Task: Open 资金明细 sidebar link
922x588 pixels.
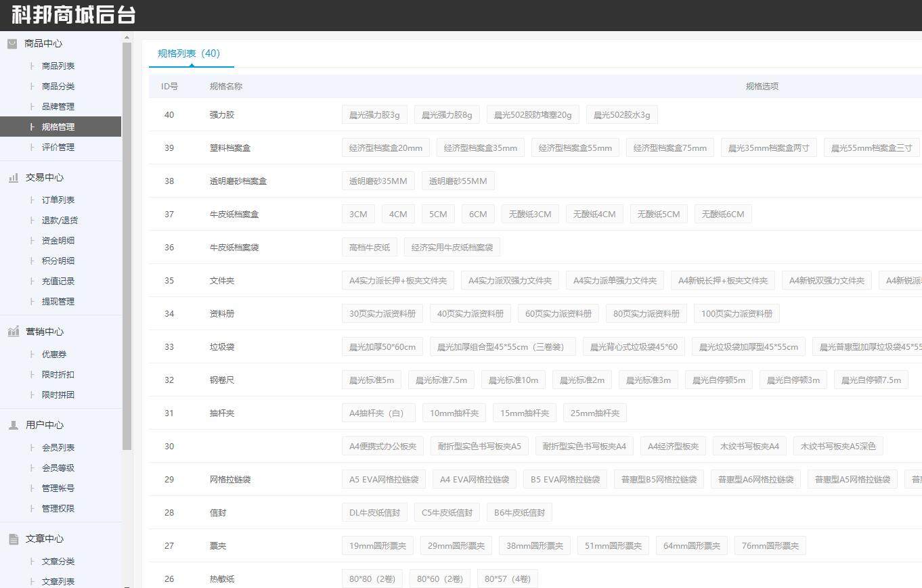Action: [x=58, y=241]
